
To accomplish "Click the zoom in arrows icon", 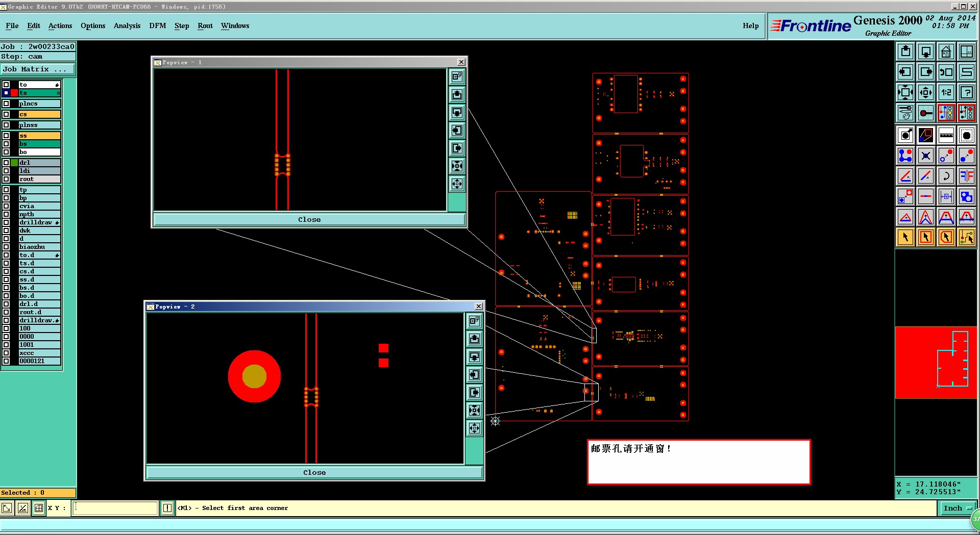I will [x=905, y=92].
